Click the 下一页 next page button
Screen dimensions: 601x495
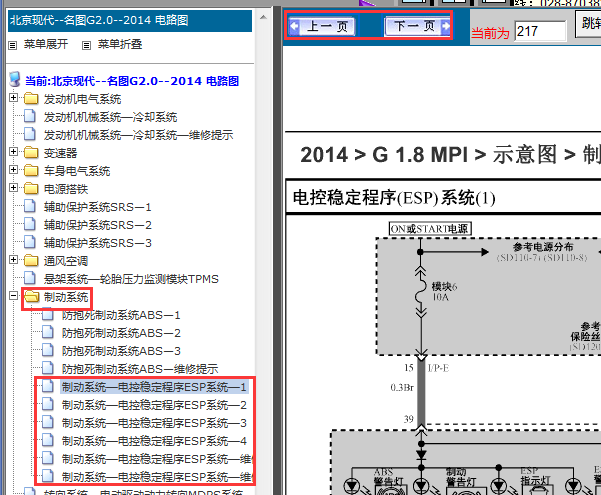click(x=417, y=26)
